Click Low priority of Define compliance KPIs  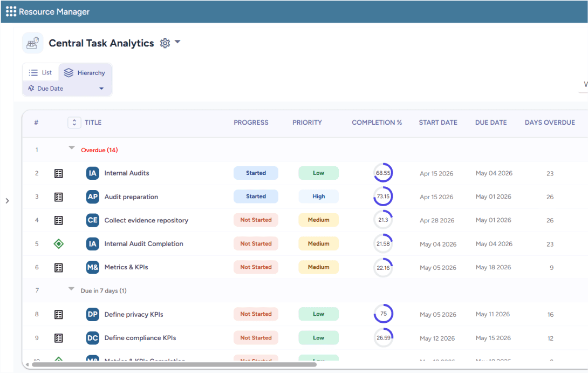click(318, 338)
